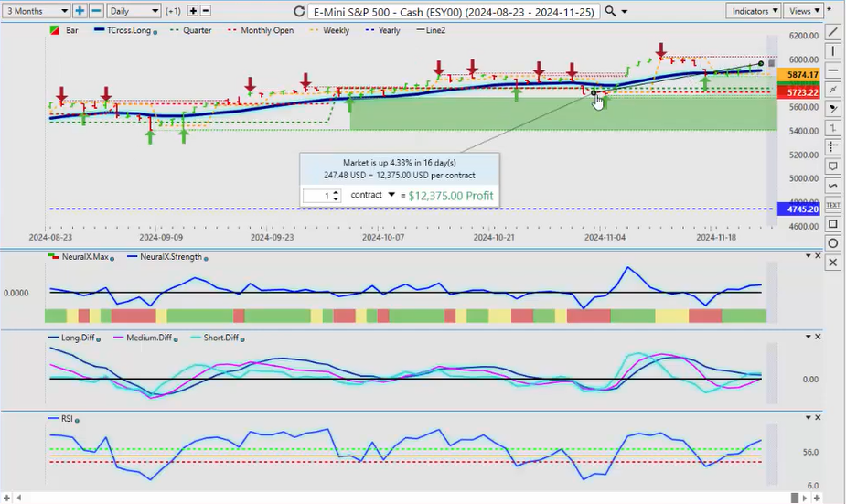Open the Indicators menu
The image size is (846, 504).
coord(754,11)
